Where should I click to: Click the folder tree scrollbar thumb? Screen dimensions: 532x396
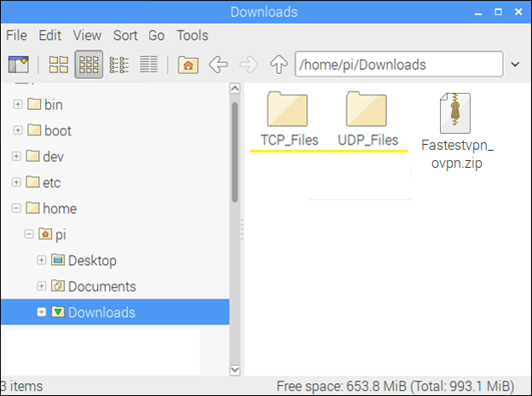[x=234, y=152]
